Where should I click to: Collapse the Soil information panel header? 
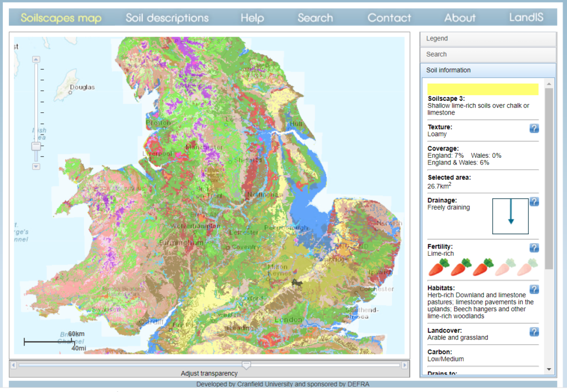(488, 70)
